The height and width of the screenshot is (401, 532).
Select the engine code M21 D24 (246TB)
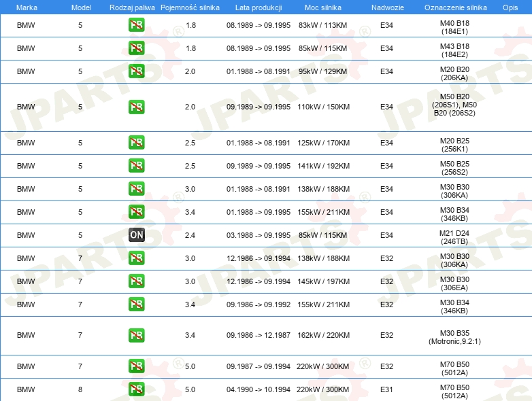tap(454, 237)
